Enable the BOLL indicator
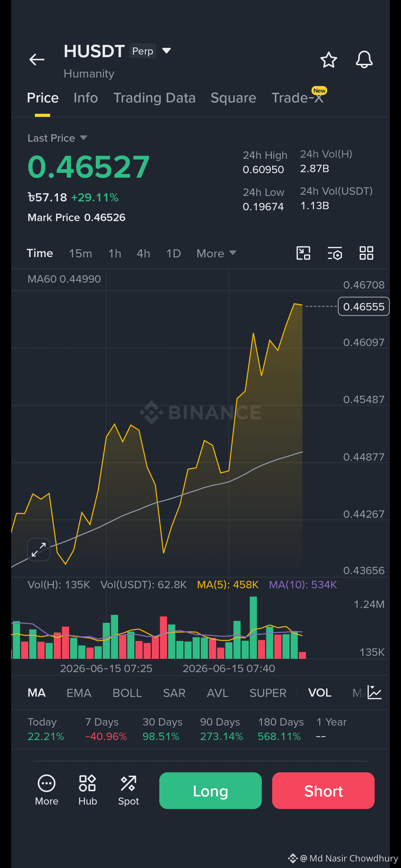The width and height of the screenshot is (401, 868). click(x=127, y=693)
